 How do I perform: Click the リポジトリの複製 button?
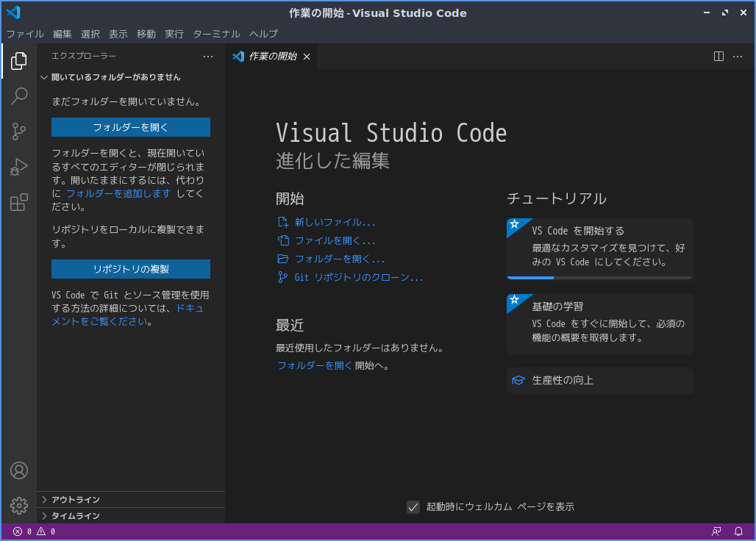pyautogui.click(x=131, y=269)
